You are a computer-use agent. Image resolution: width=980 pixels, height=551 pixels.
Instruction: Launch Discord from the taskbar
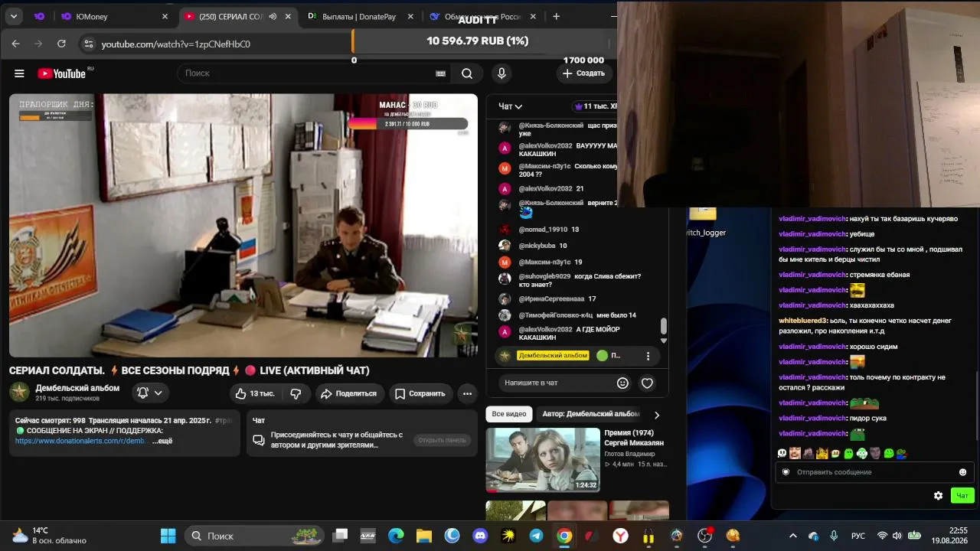point(480,536)
